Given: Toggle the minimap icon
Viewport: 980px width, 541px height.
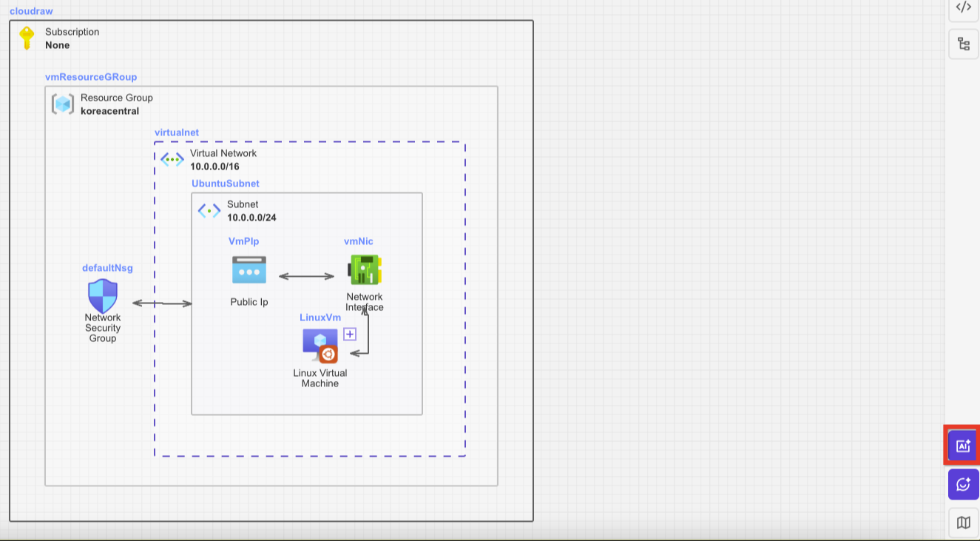Looking at the screenshot, I should (x=963, y=522).
